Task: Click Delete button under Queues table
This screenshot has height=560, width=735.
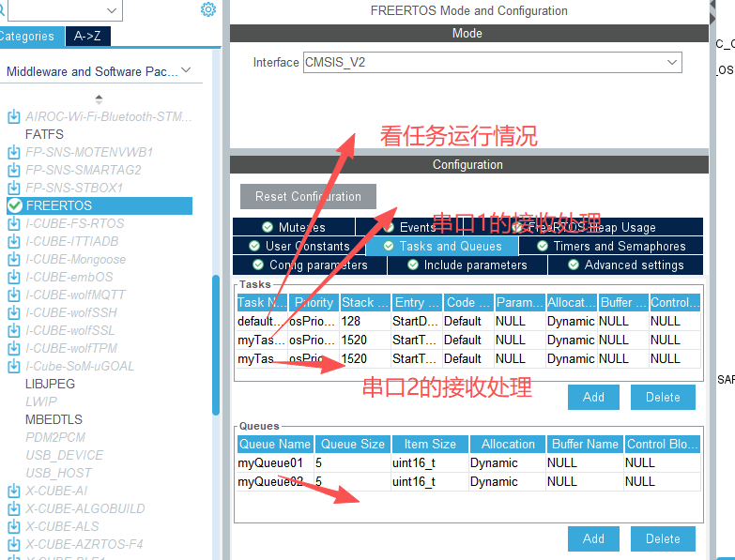Action: pos(663,538)
